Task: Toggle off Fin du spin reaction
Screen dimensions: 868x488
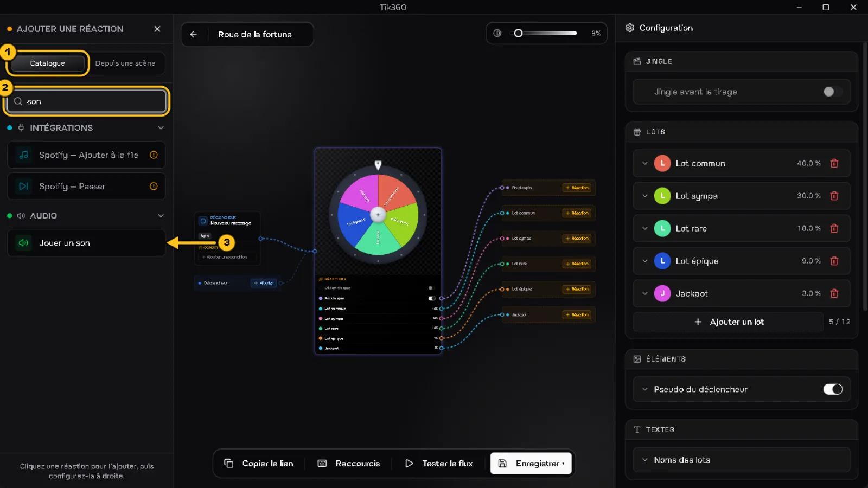Action: (x=432, y=298)
